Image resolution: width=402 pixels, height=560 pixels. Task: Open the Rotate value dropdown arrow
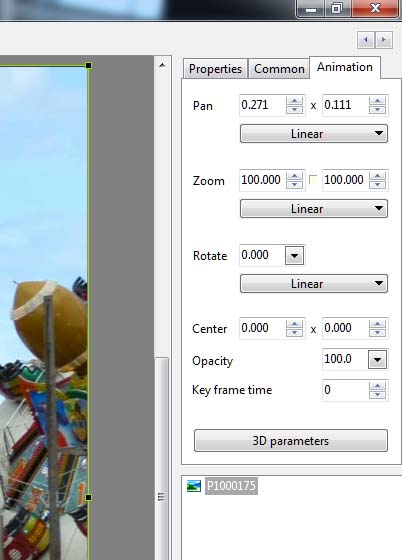coord(295,256)
